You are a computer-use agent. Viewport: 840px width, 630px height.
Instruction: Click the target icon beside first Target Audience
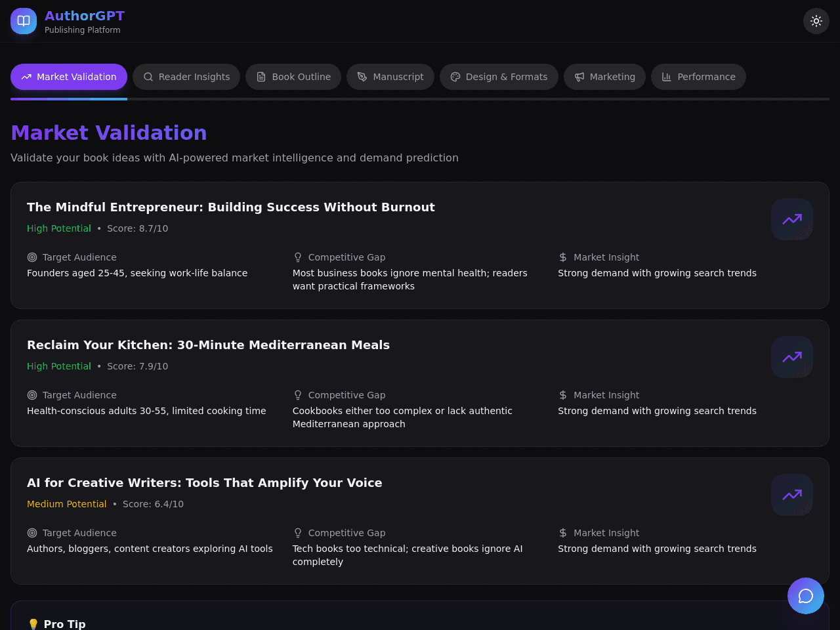[x=32, y=257]
